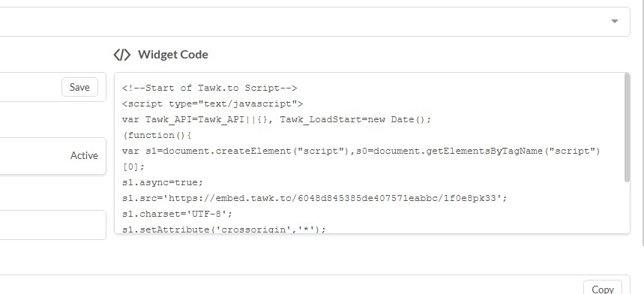Viewport: 644px width, 294px height.
Task: Click the s1.async=true line
Action: pyautogui.click(x=163, y=182)
